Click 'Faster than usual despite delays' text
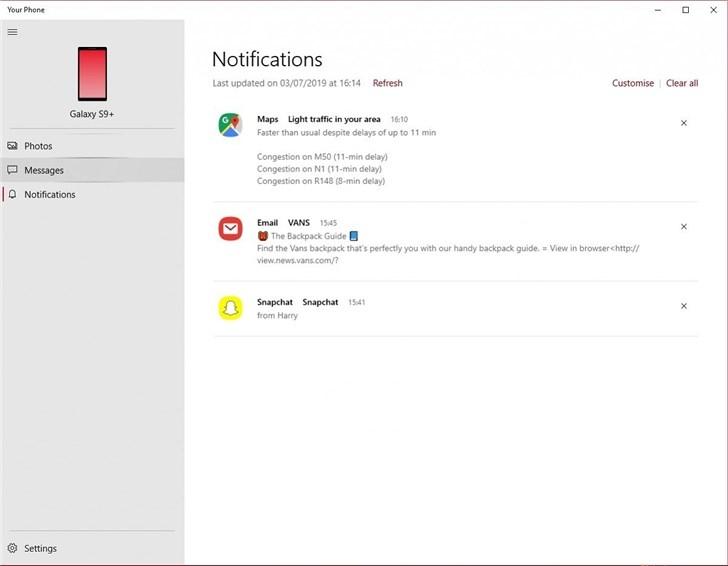This screenshot has width=728, height=566. coord(346,132)
